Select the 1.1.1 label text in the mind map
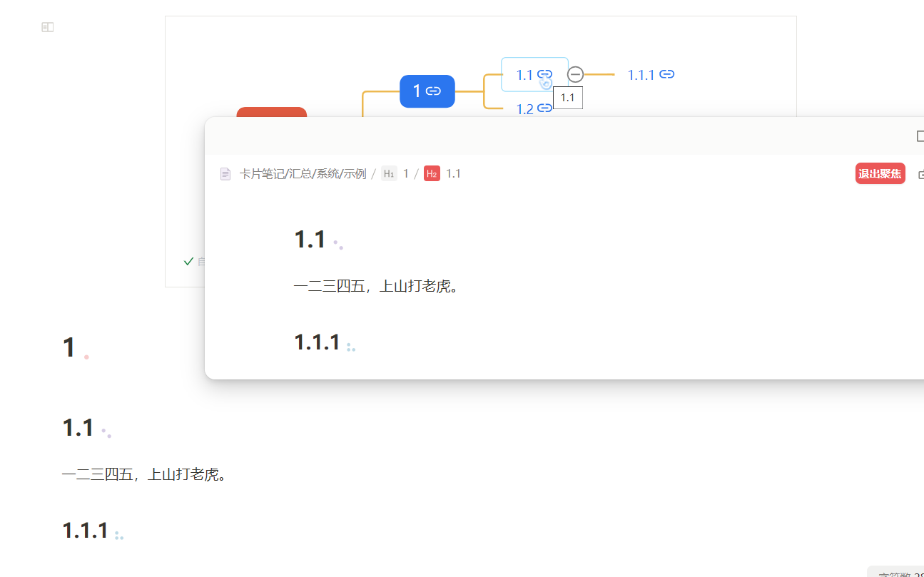 coord(641,75)
